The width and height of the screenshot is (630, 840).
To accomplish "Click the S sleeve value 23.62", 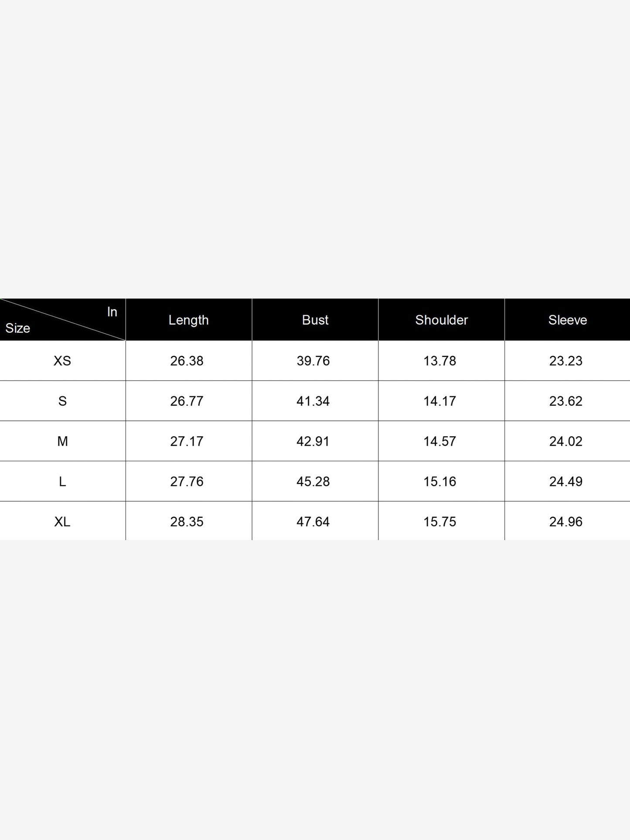I will point(566,401).
